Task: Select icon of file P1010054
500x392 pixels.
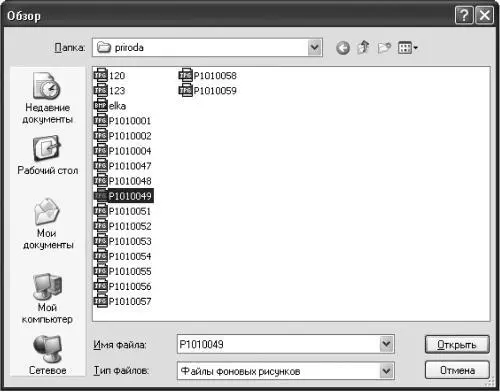Action: click(101, 256)
